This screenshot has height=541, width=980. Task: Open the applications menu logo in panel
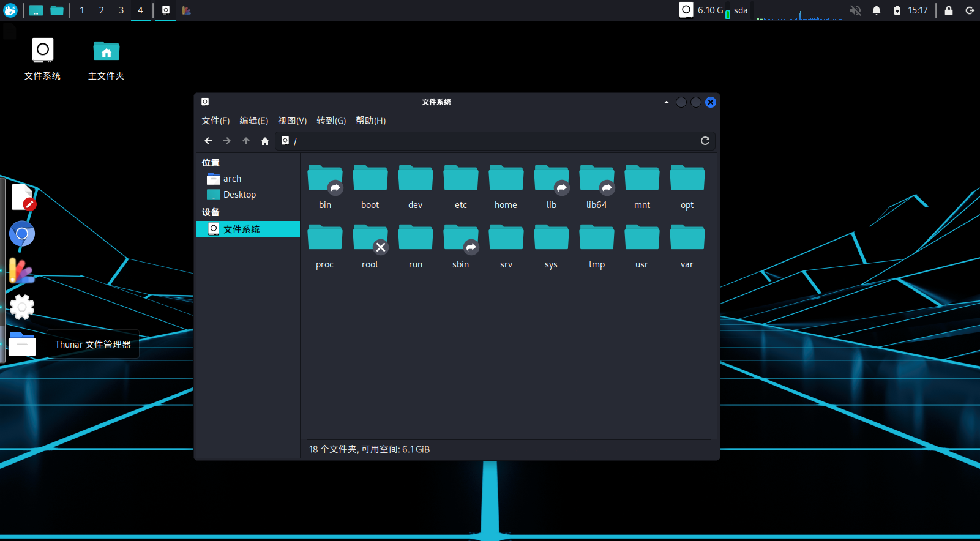(10, 10)
